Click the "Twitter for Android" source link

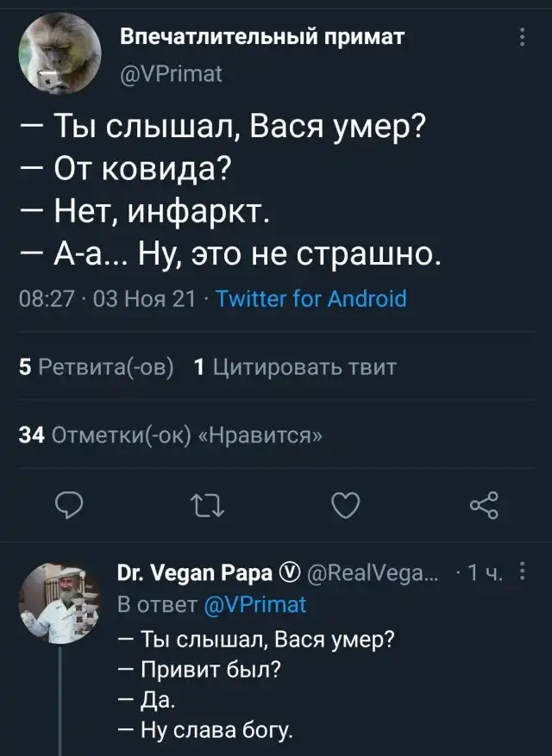tap(310, 299)
